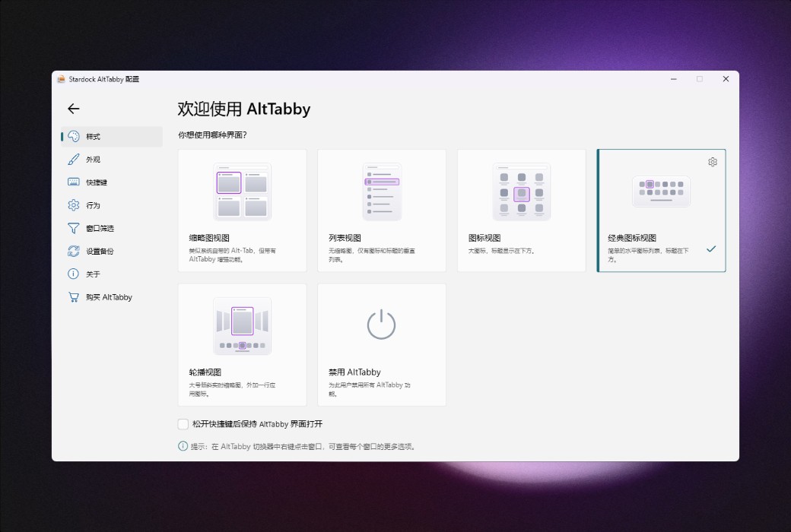Choose the 图标视图 title
The image size is (791, 532).
[484, 238]
